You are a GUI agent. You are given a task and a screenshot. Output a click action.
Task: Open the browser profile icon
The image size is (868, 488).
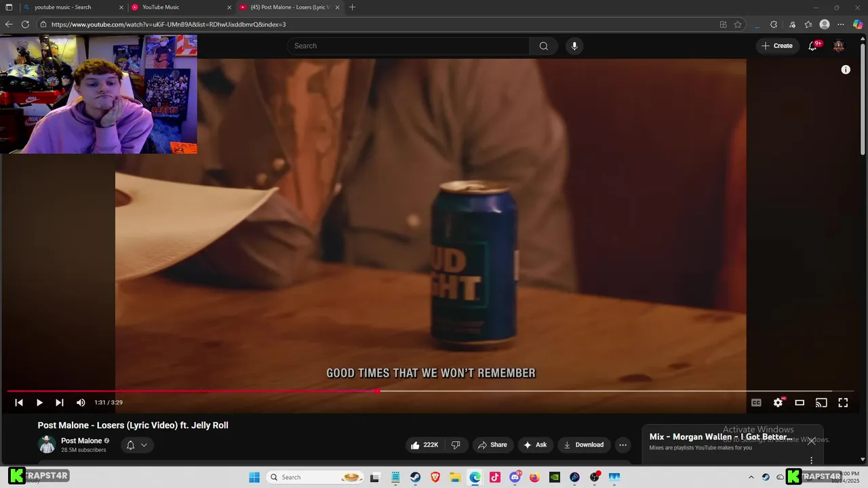pos(825,24)
